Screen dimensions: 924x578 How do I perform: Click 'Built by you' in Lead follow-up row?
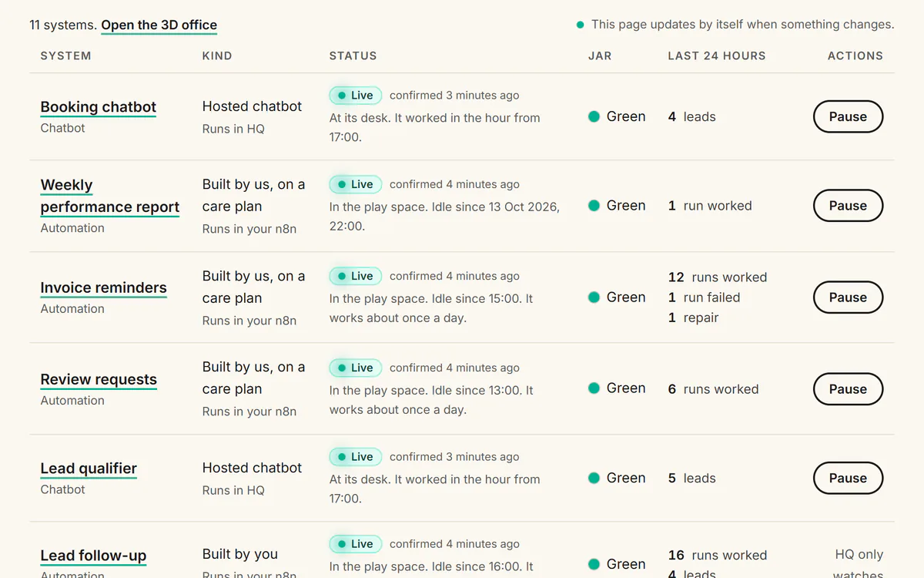coord(240,554)
